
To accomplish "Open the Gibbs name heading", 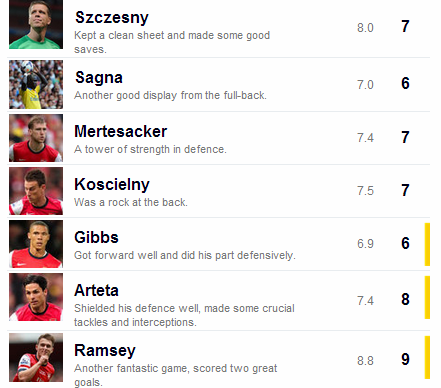I will 96,237.
